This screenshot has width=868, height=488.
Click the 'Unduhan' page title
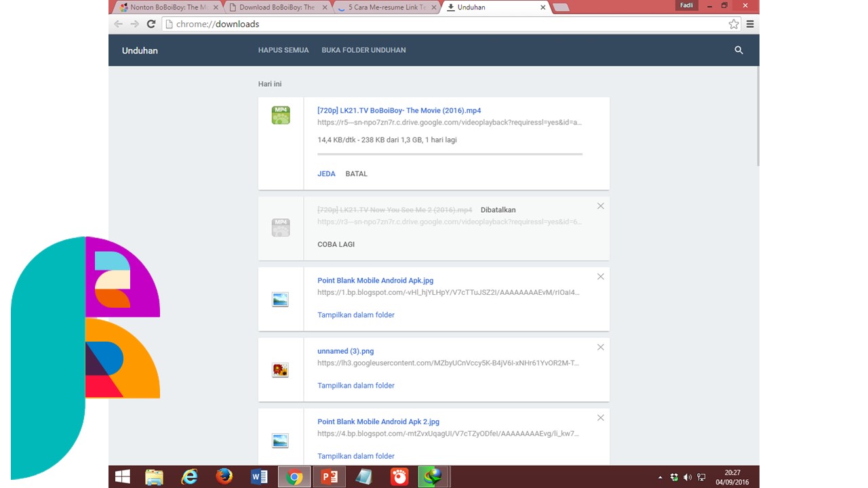pos(140,51)
